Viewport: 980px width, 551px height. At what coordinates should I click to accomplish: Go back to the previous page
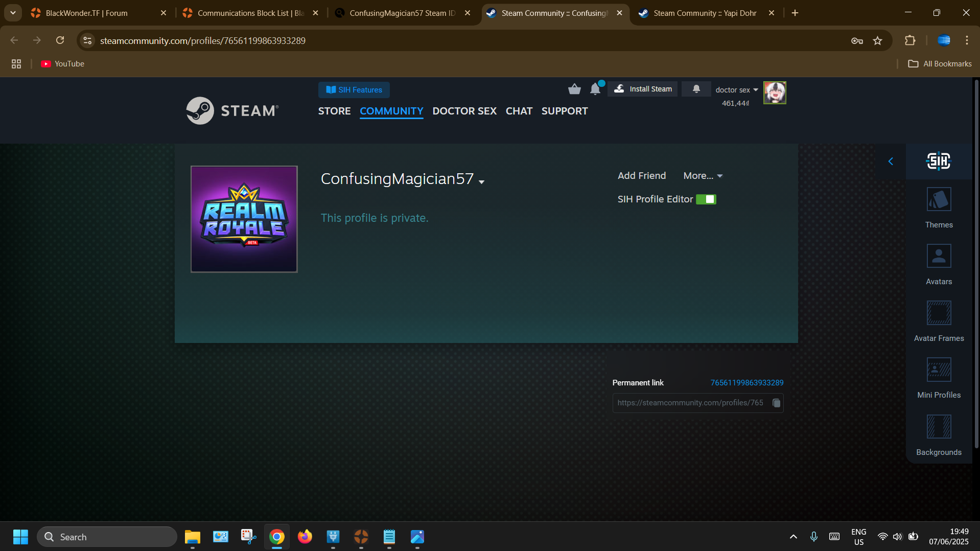14,40
